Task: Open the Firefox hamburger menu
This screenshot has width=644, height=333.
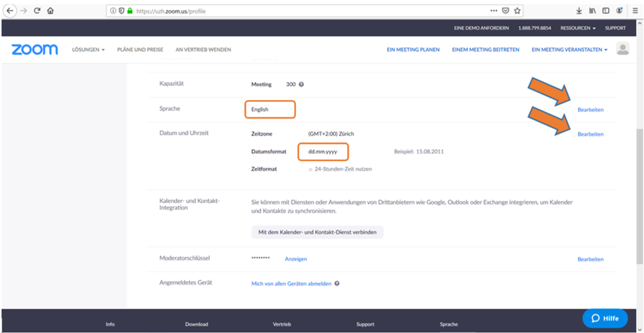Action: pos(635,11)
